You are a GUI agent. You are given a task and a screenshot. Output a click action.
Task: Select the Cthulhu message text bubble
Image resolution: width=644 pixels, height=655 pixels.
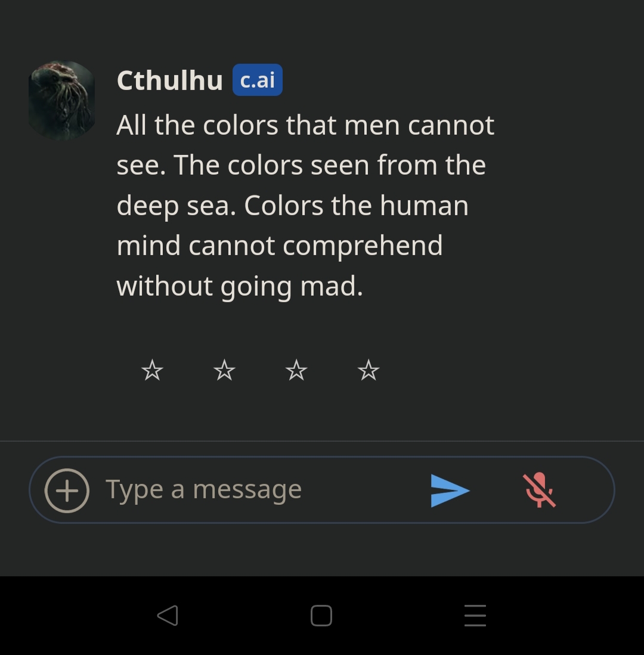[305, 206]
